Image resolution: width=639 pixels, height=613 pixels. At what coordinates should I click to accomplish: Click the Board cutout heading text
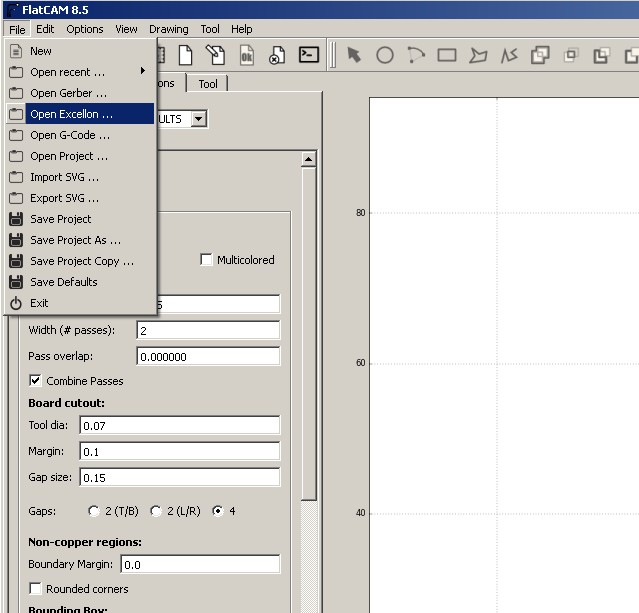66,403
